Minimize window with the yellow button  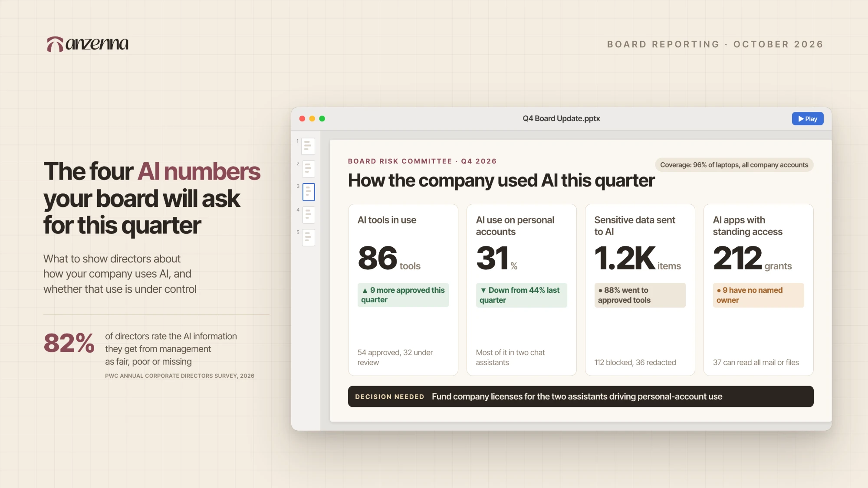coord(312,119)
